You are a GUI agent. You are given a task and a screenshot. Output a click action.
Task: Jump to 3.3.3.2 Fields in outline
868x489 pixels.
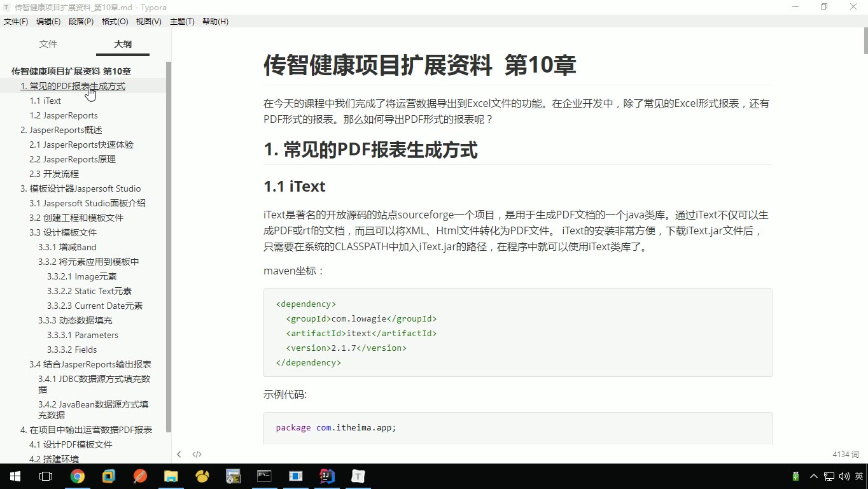[72, 350]
